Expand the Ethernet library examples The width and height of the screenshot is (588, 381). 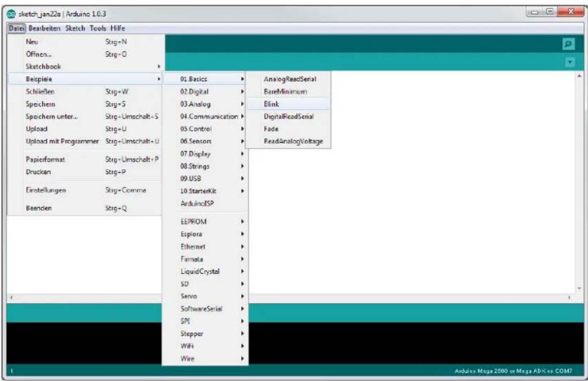[x=205, y=247]
